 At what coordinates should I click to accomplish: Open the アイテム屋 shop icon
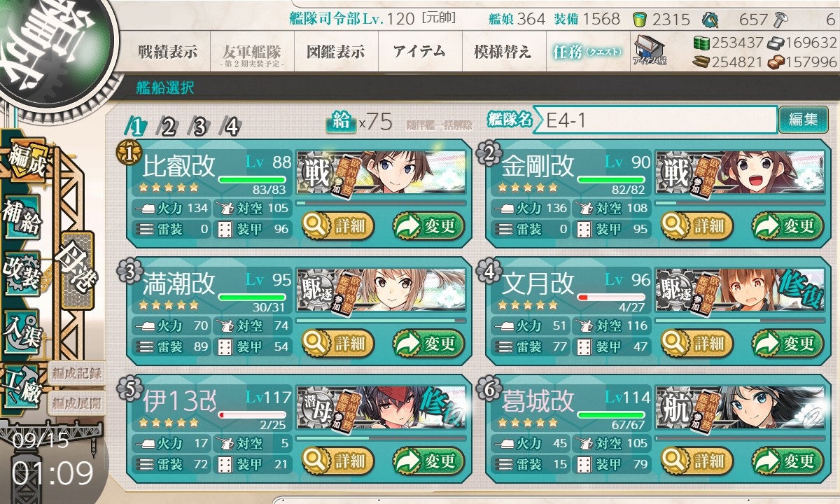click(x=649, y=50)
